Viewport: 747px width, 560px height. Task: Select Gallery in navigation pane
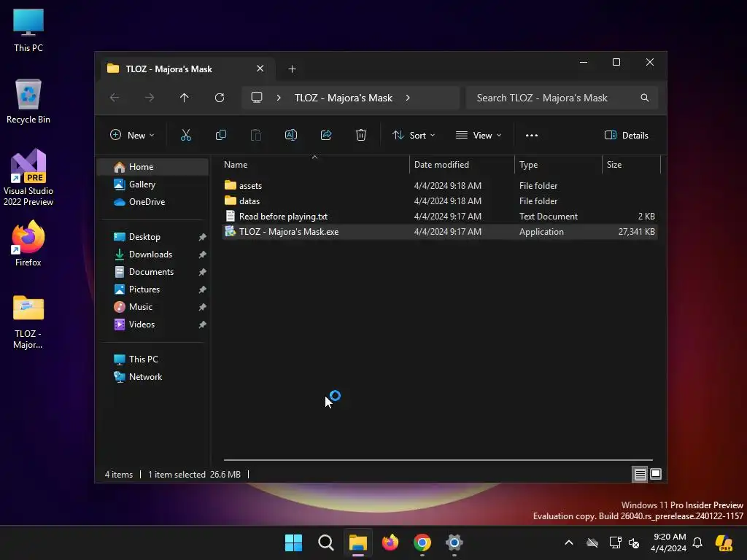point(153,184)
